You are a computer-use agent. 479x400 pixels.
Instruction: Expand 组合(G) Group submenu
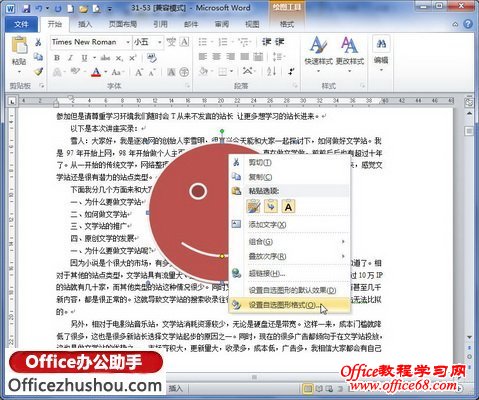pos(289,242)
